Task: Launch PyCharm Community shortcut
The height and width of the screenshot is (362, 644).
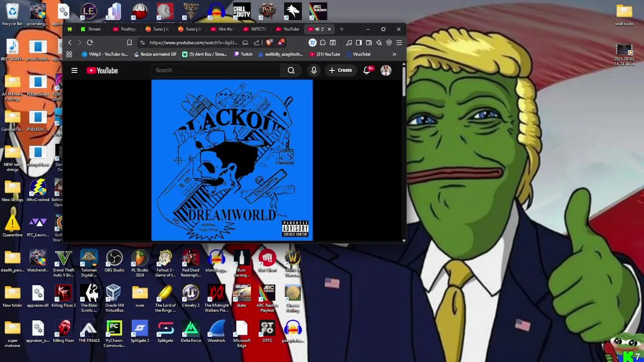Action: pyautogui.click(x=114, y=334)
